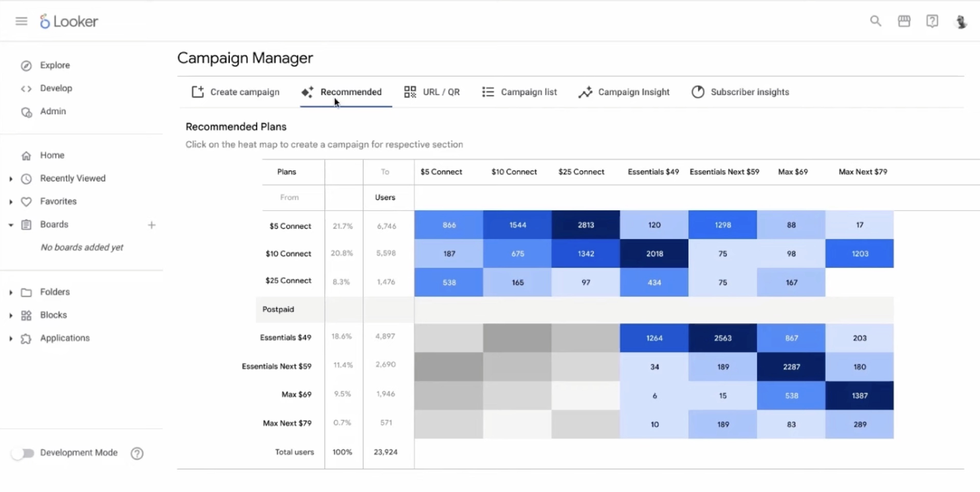Click the 23,924 total users value
The height and width of the screenshot is (492, 980).
pyautogui.click(x=385, y=452)
